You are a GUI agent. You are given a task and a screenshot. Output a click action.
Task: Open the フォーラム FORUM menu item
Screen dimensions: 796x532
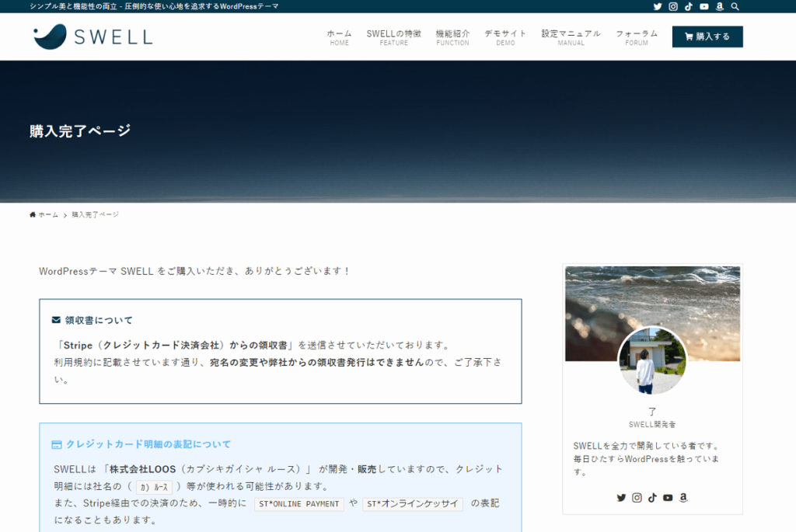(637, 36)
